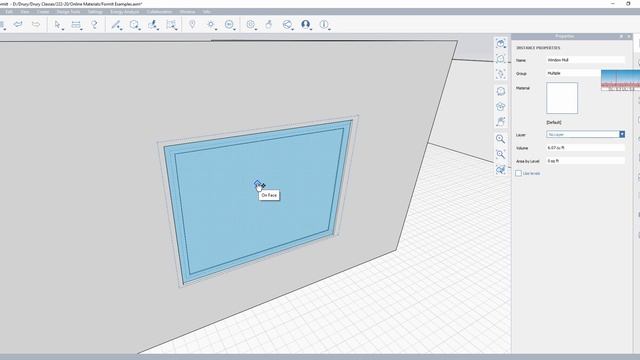Screen dimensions: 640x360
Task: Expand the Layer dropdown in Properties
Action: tap(622, 134)
